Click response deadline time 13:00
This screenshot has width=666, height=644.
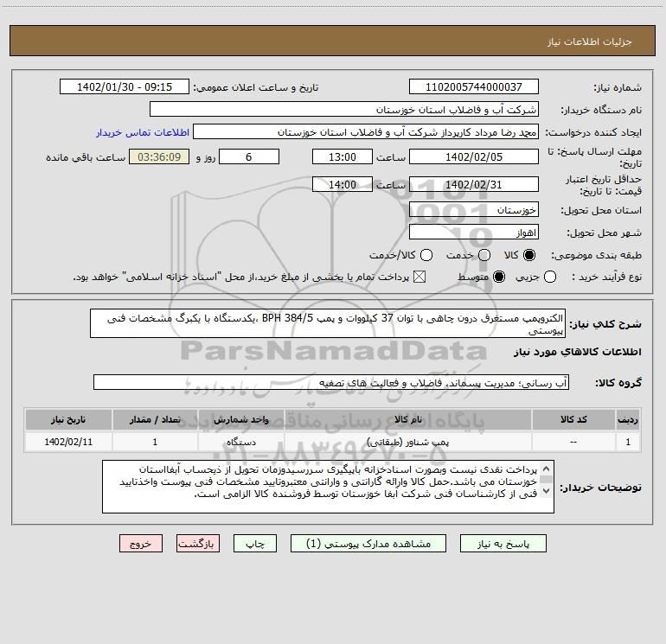coord(343,156)
